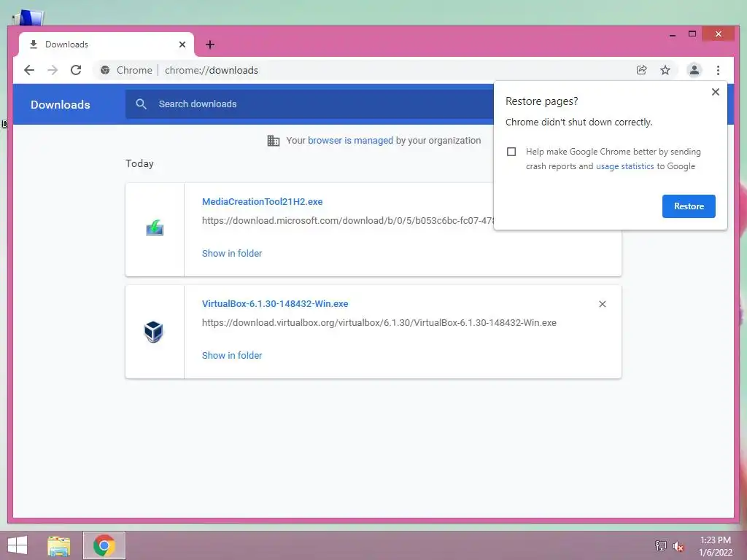Reload the page with refresh icon

(76, 71)
